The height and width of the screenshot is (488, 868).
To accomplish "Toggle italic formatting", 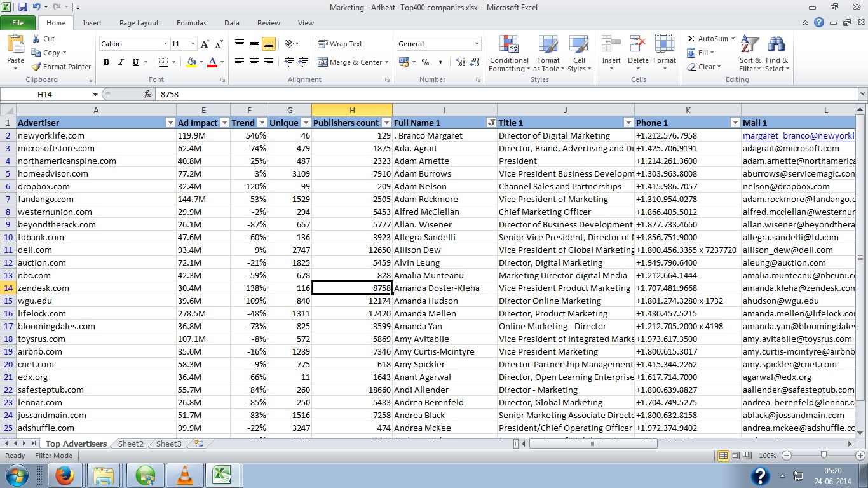I will 119,62.
